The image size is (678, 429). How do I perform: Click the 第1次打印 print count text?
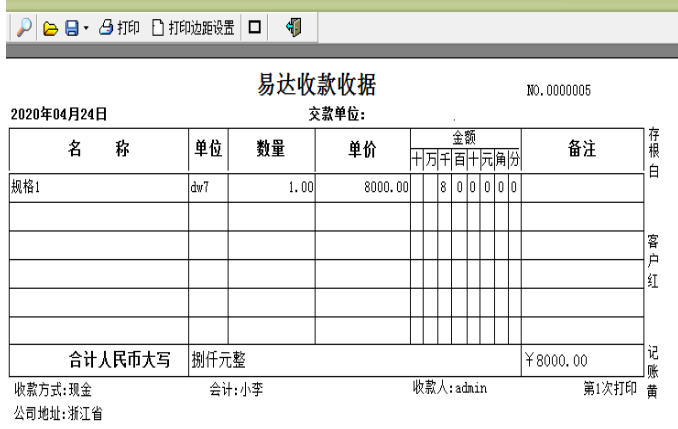tap(610, 388)
